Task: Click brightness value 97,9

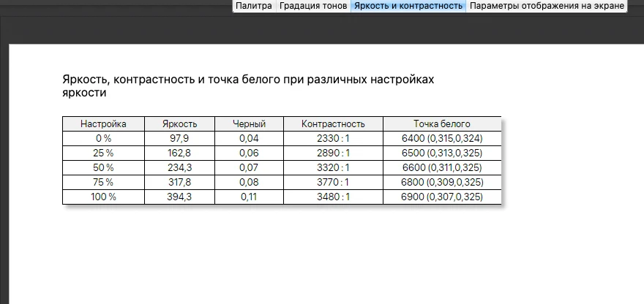Action: click(179, 139)
